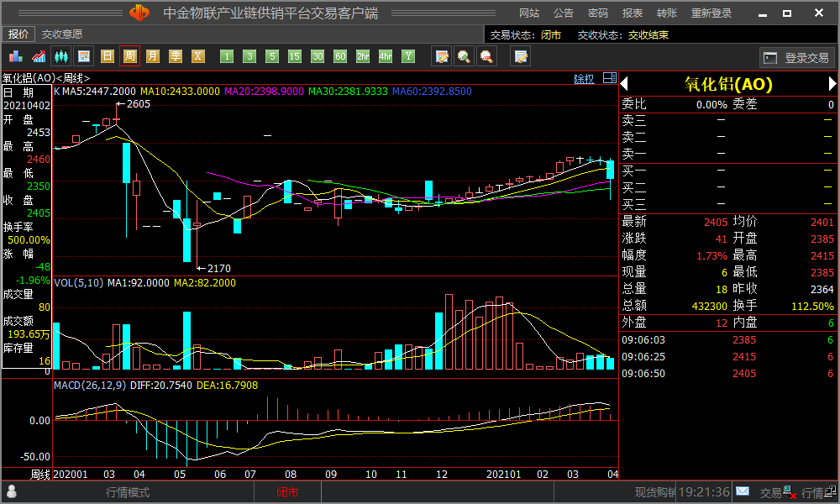Click the green Y period button
Screen dimensions: 840x504
click(409, 56)
